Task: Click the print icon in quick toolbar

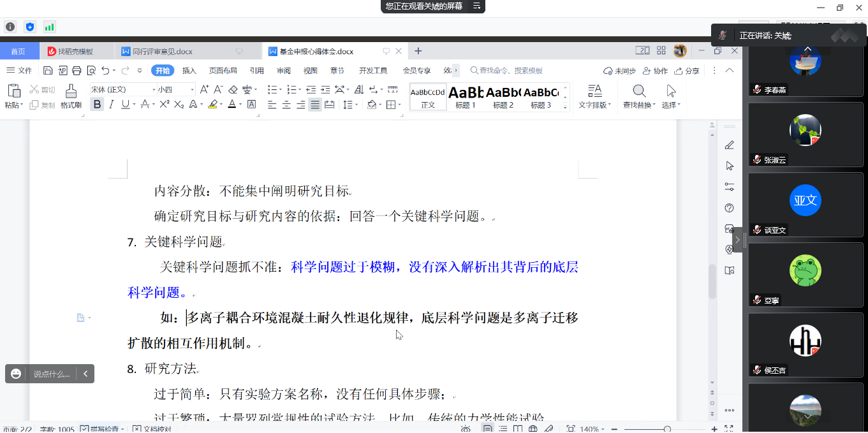Action: point(77,71)
